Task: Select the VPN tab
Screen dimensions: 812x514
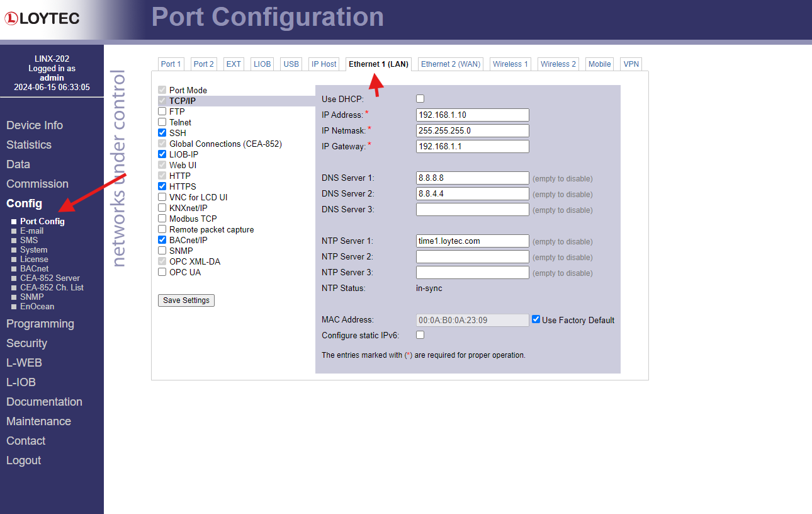Action: (x=630, y=64)
